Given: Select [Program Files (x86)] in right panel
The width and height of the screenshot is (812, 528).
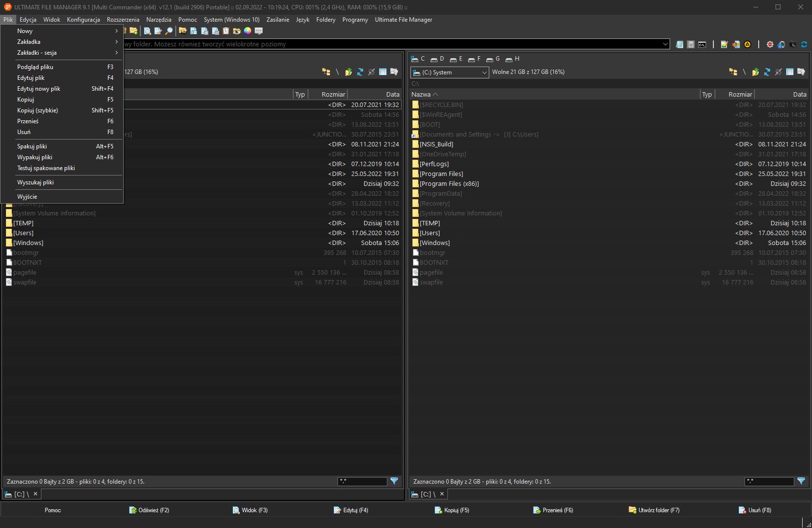Looking at the screenshot, I should coord(609,183).
